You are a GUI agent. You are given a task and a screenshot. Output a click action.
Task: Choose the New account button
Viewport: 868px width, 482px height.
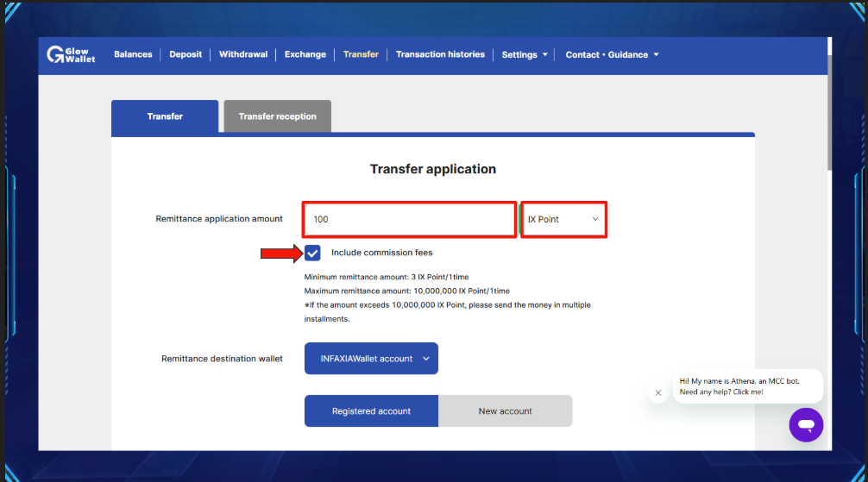click(505, 411)
